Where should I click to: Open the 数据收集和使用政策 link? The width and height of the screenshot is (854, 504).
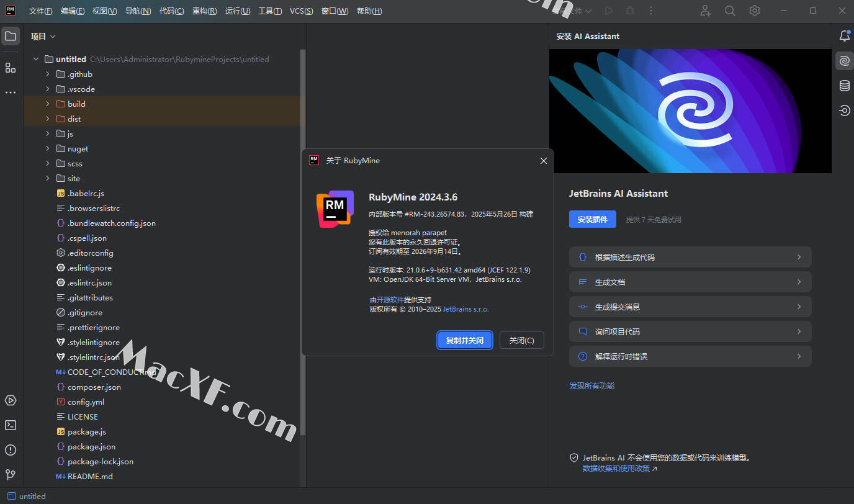click(616, 469)
